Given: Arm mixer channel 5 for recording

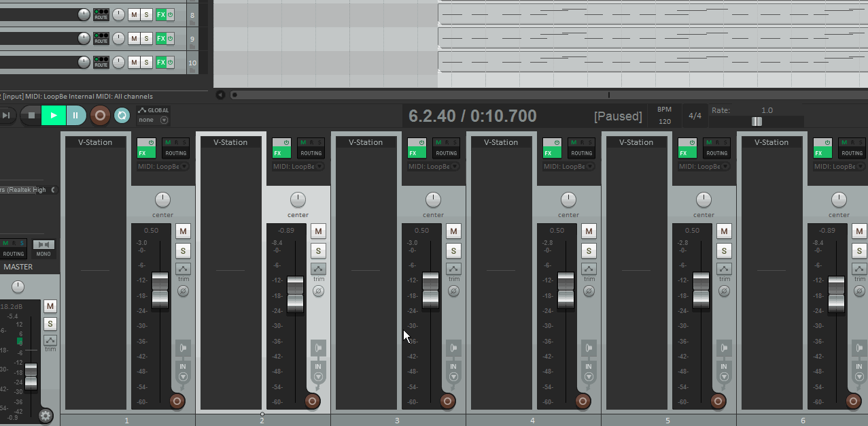Looking at the screenshot, I should tap(718, 401).
